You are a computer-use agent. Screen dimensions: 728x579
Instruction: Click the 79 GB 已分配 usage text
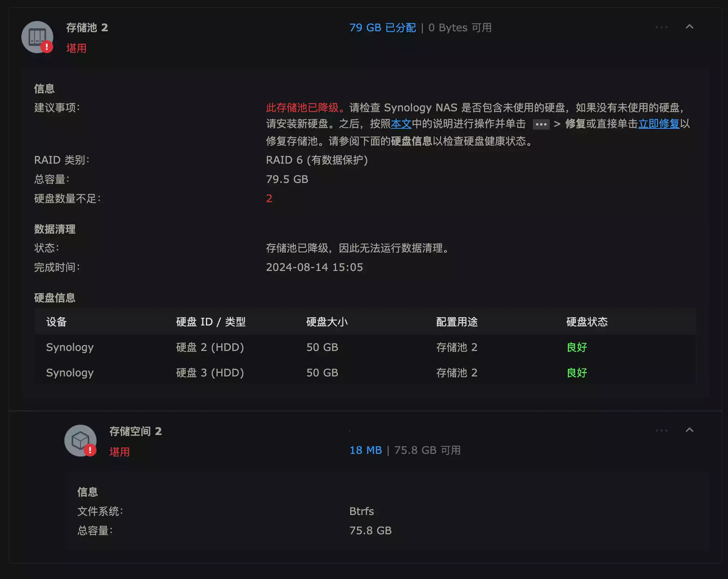pos(382,28)
